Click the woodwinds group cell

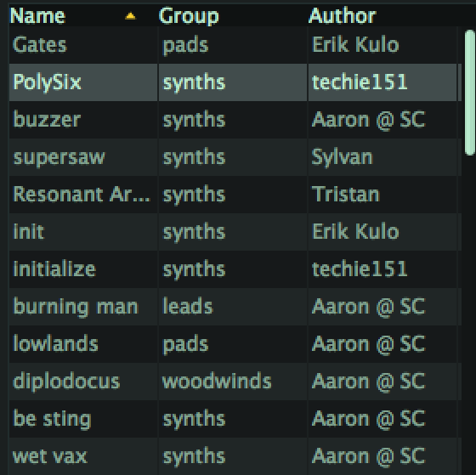pos(233,381)
